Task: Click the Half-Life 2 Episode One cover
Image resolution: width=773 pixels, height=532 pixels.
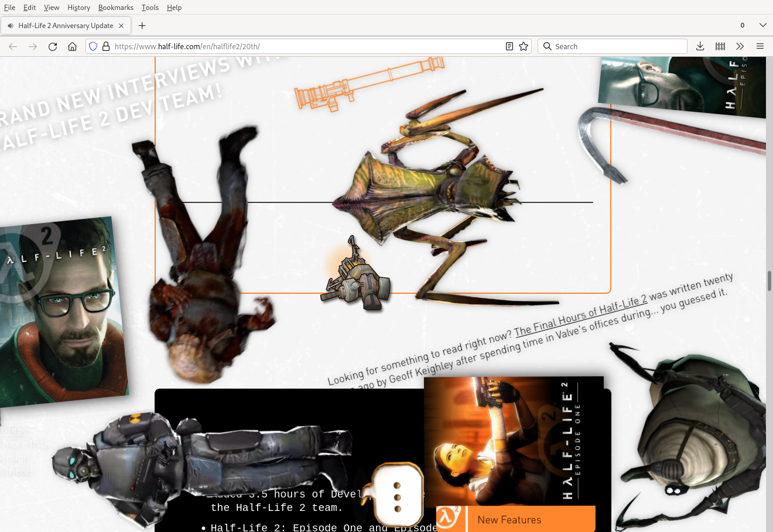Action: point(514,441)
